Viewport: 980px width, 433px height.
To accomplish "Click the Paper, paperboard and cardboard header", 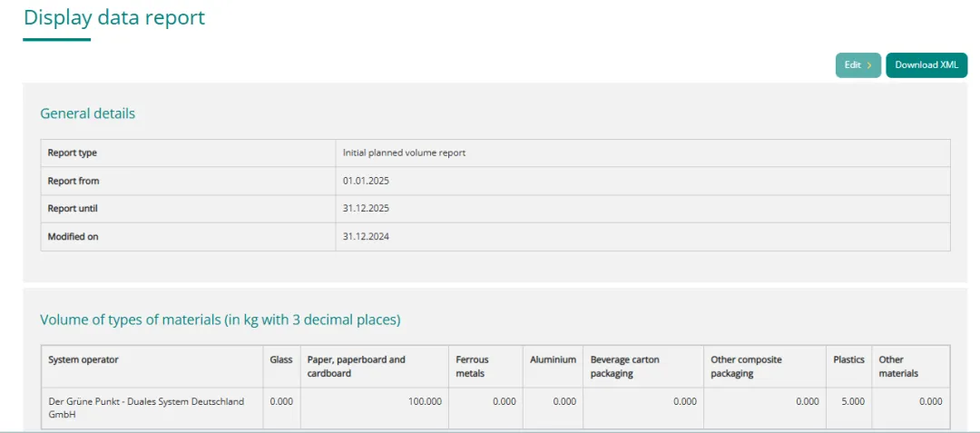I will click(x=357, y=366).
